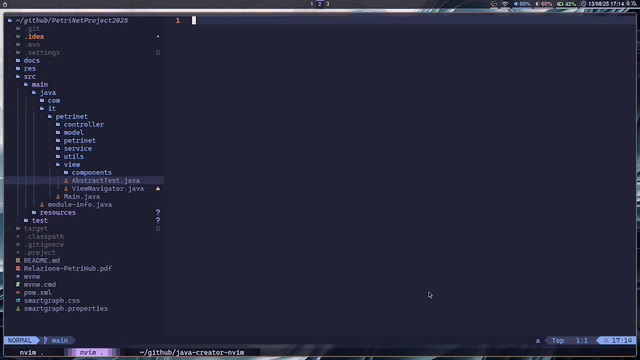Click git branch main in statusline
Viewport: 640px width, 360px height.
coord(56,340)
